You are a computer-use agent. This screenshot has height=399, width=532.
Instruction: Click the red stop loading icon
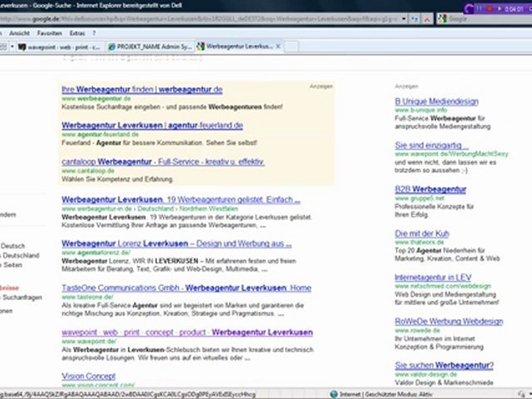point(426,19)
